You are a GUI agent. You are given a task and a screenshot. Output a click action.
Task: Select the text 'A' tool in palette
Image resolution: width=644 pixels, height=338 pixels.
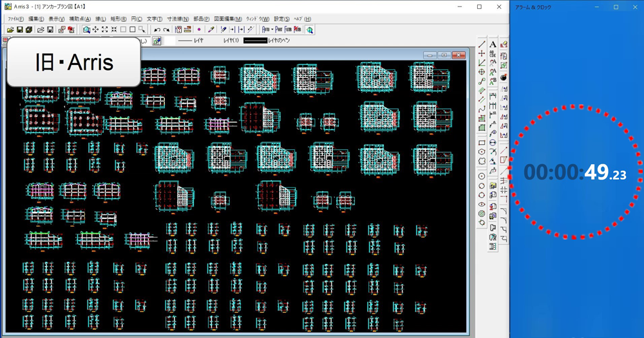[493, 44]
